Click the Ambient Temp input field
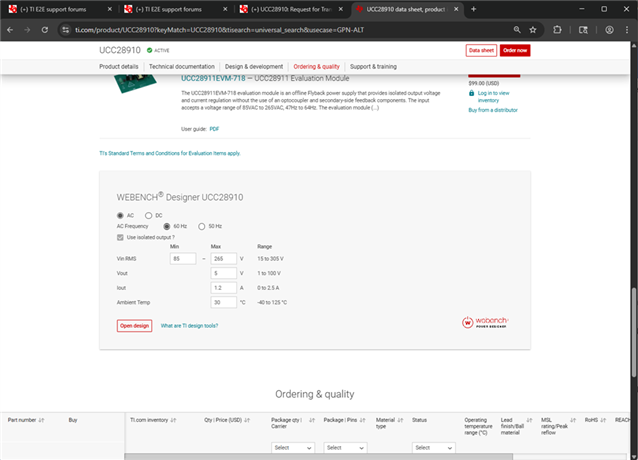This screenshot has height=460, width=638. point(223,303)
